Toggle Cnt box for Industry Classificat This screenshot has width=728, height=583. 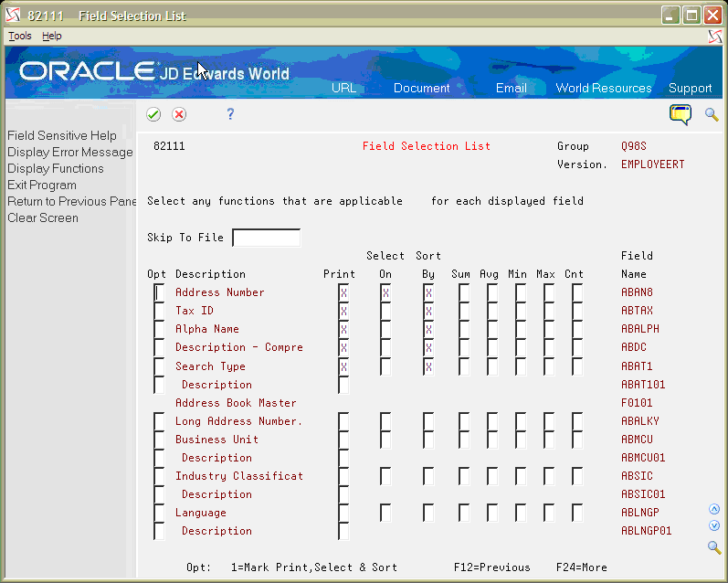click(x=577, y=476)
